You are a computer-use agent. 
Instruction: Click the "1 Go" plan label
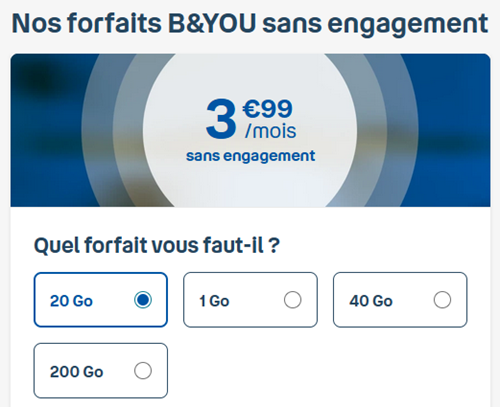(x=214, y=301)
